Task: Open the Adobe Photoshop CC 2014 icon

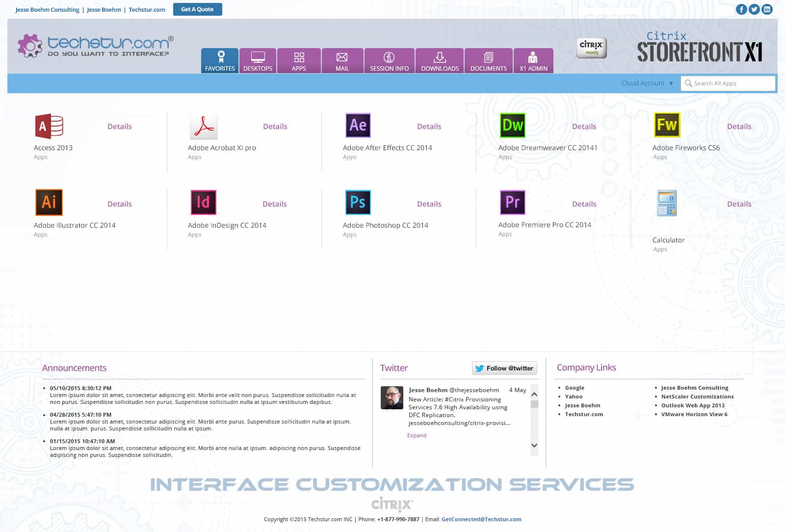Action: click(358, 202)
